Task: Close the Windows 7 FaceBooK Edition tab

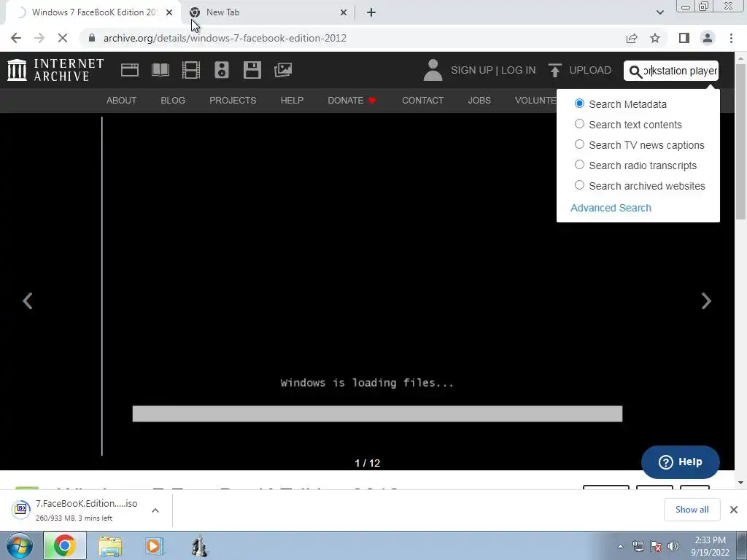Action: click(169, 12)
